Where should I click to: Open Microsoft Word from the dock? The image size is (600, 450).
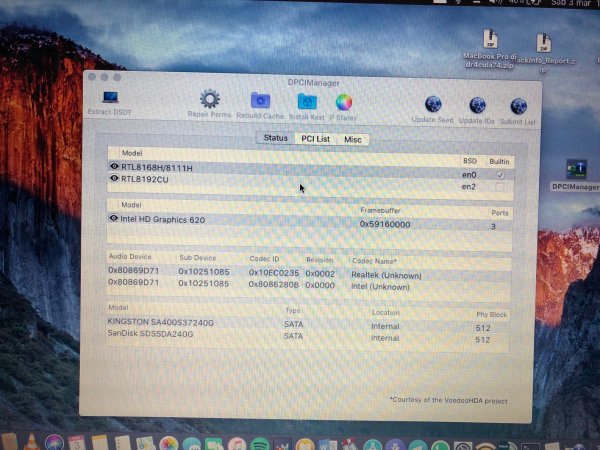[328, 445]
